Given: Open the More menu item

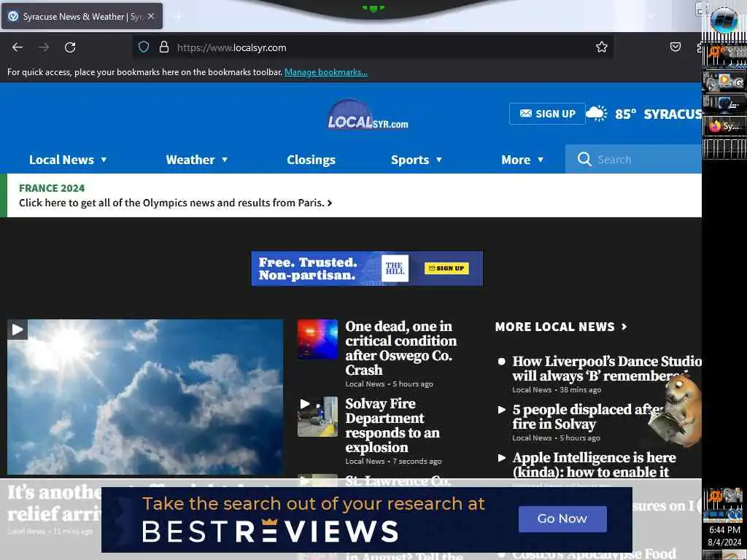Looking at the screenshot, I should [x=516, y=160].
